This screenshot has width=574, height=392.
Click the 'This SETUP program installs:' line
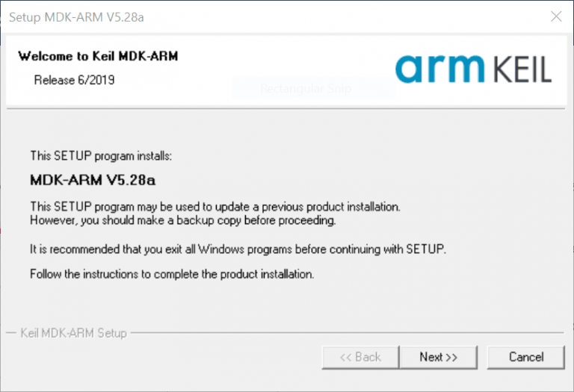point(101,156)
